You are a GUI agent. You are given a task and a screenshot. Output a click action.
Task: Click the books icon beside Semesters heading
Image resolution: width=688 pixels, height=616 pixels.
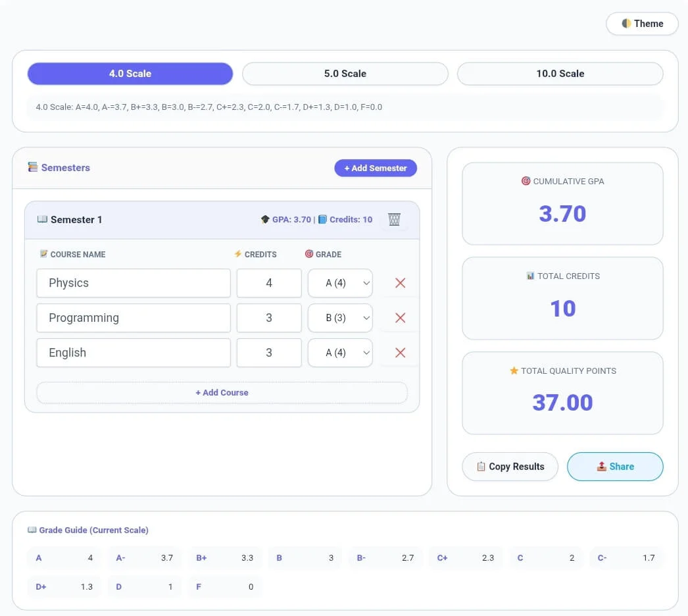point(32,167)
